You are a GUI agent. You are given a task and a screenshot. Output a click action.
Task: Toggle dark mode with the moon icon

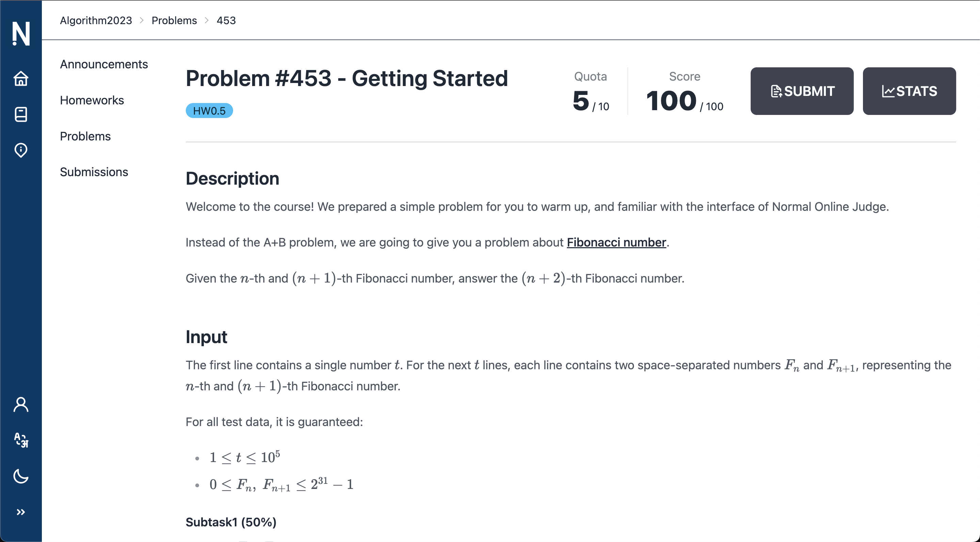(21, 476)
